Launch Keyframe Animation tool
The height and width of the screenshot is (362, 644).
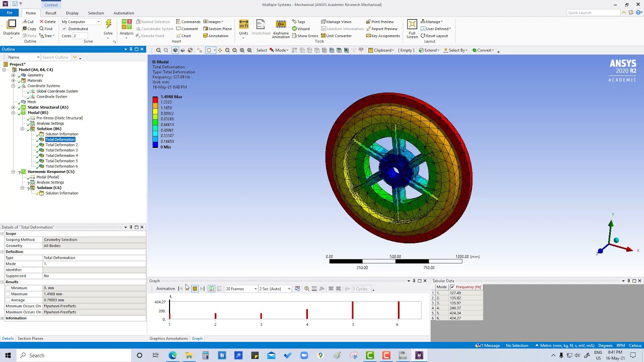(281, 29)
